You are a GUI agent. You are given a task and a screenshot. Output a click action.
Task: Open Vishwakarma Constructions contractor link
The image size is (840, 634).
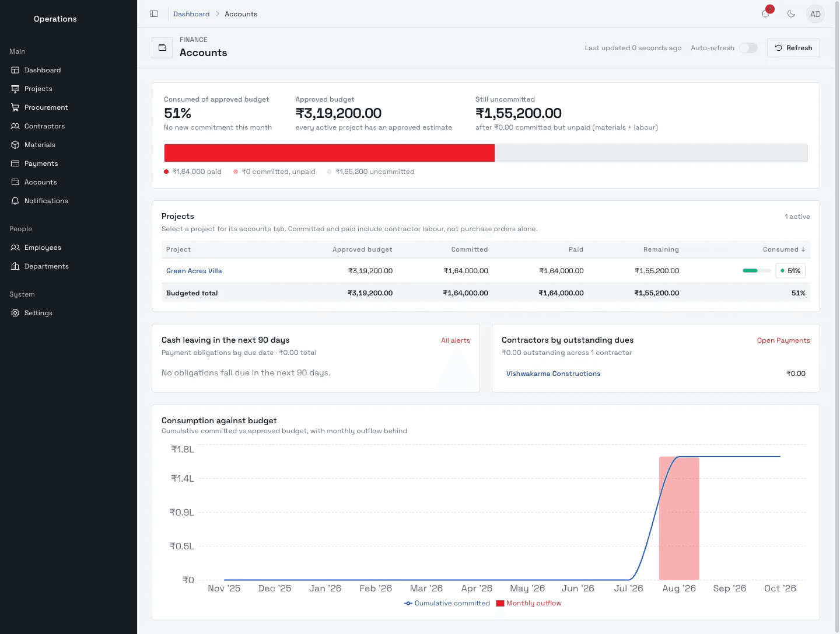click(553, 374)
